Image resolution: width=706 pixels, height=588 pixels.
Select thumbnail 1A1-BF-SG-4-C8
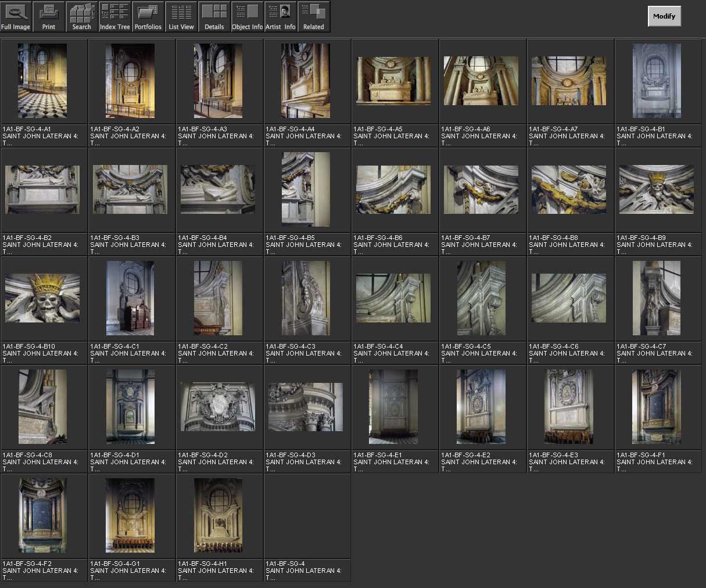coord(42,407)
